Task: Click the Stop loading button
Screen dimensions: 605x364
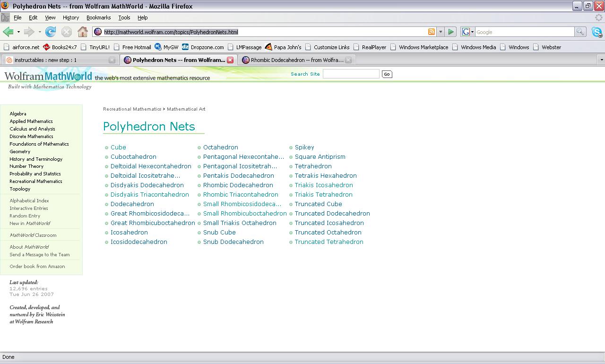Action: point(67,32)
